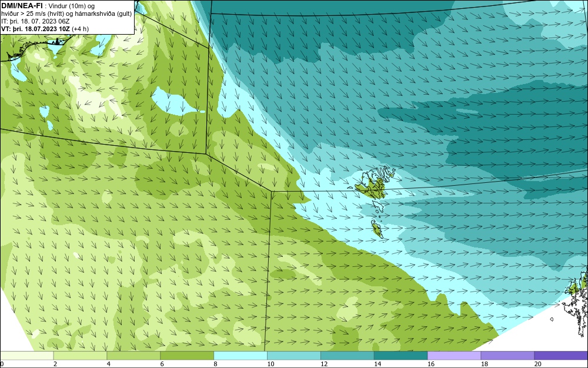
Task: Click the legend value label 10
Action: [x=270, y=364]
